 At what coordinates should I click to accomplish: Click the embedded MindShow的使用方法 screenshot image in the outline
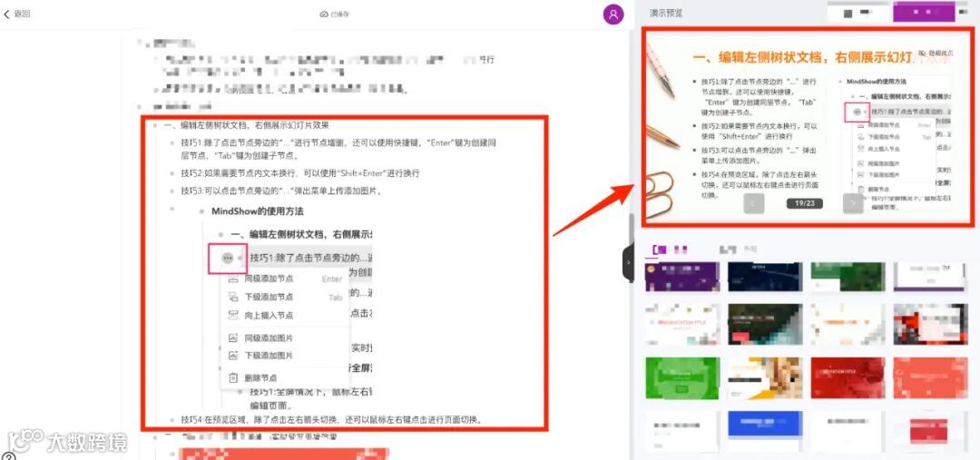click(x=286, y=306)
